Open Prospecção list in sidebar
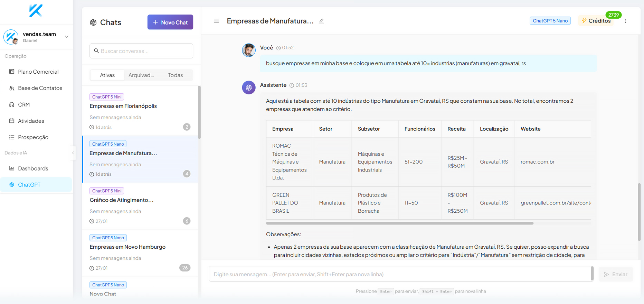Screen dimensions: 644x304 pos(33,137)
